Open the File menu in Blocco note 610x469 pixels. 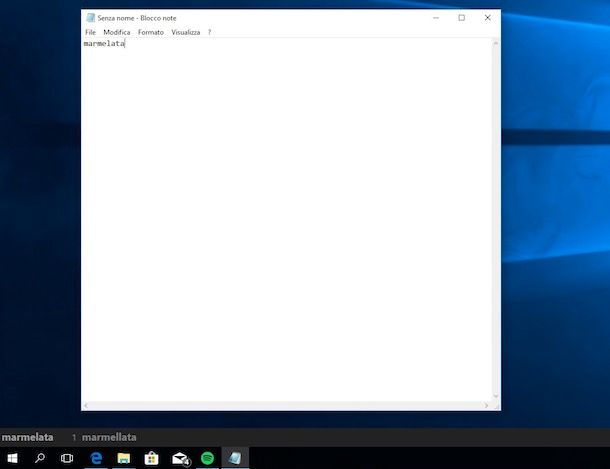pyautogui.click(x=90, y=32)
